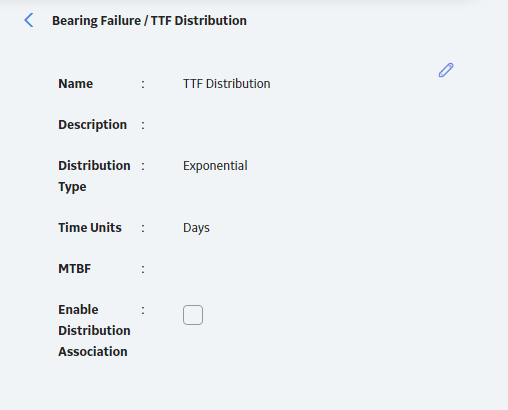Click the pencil edit icon

pos(446,70)
